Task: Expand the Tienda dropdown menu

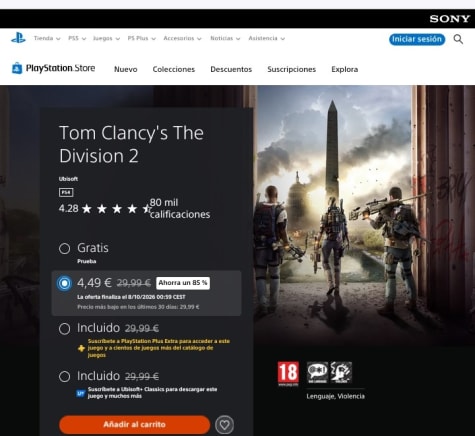Action: [47, 38]
